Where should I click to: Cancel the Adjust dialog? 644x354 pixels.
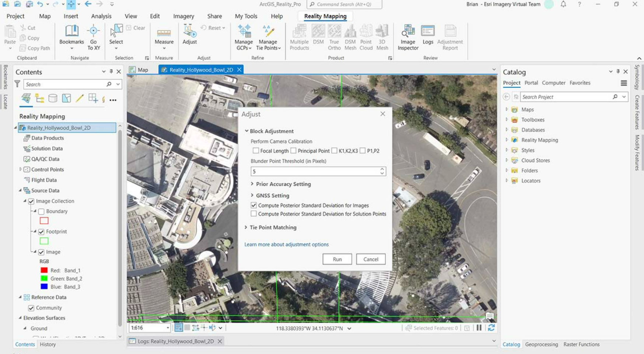[371, 259]
